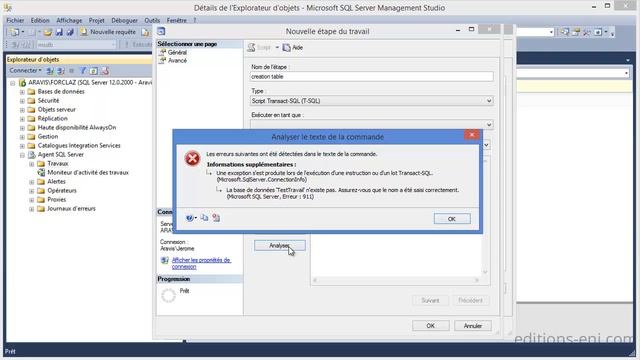This screenshot has height=360, width=640.
Task: Click the disconnect Object Explorer icon
Action: click(61, 71)
